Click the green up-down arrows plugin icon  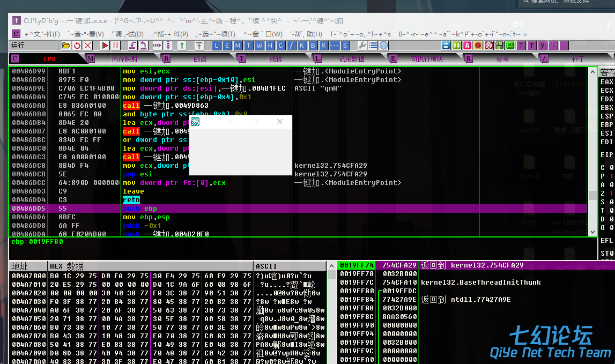click(456, 46)
